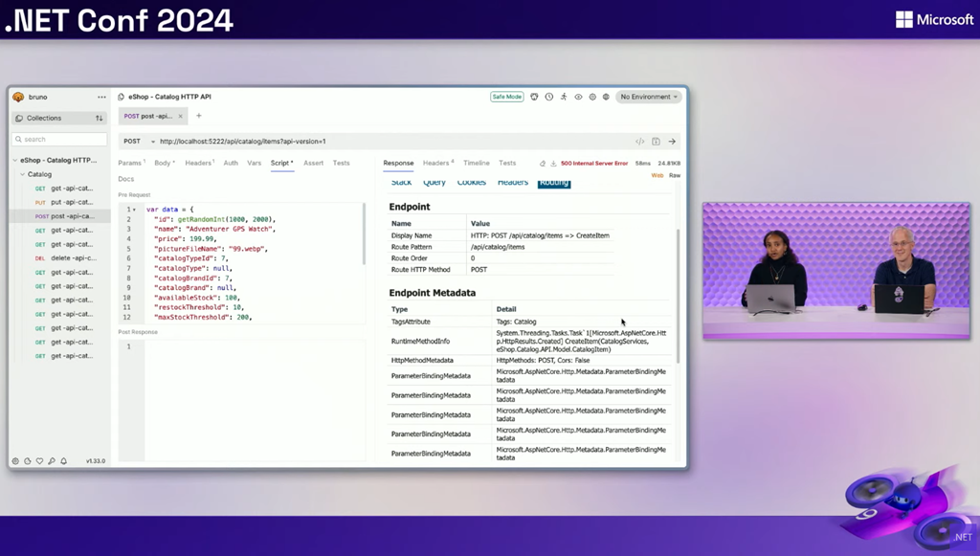Open the POST method dropdown
980x556 pixels.
139,142
